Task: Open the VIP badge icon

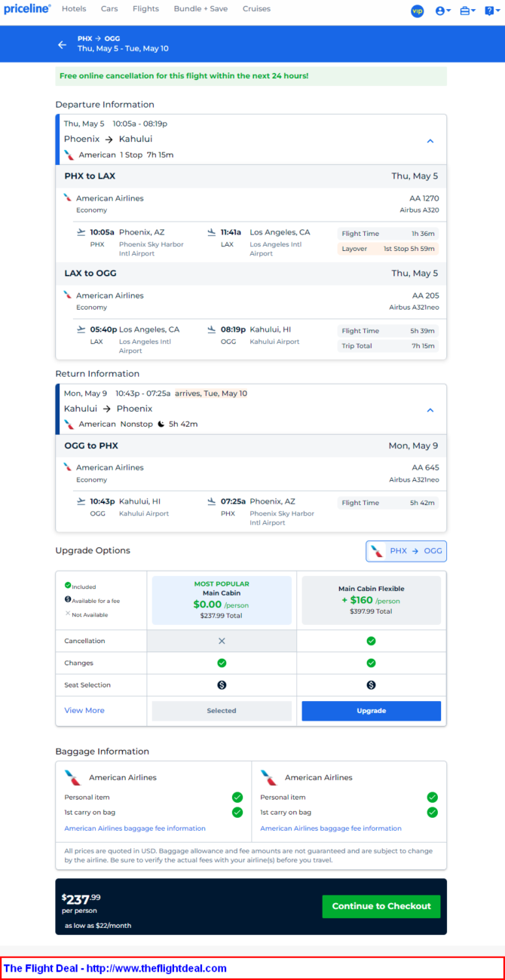Action: pyautogui.click(x=417, y=11)
